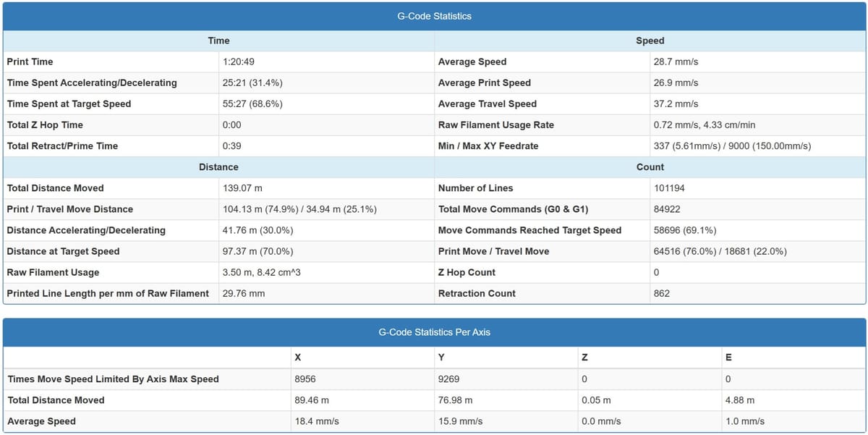Image resolution: width=868 pixels, height=435 pixels.
Task: Click the X axis column header
Action: [x=298, y=358]
